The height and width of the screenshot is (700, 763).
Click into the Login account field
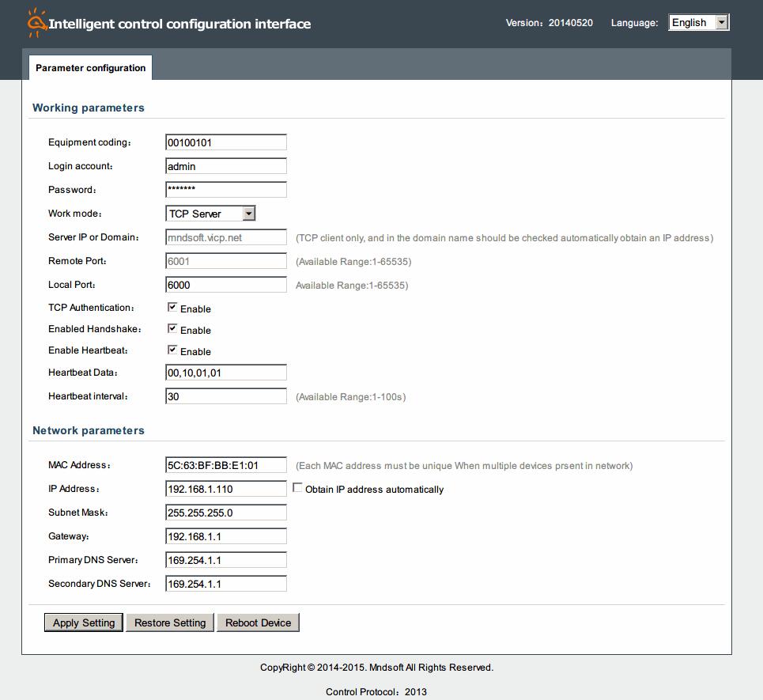click(226, 166)
